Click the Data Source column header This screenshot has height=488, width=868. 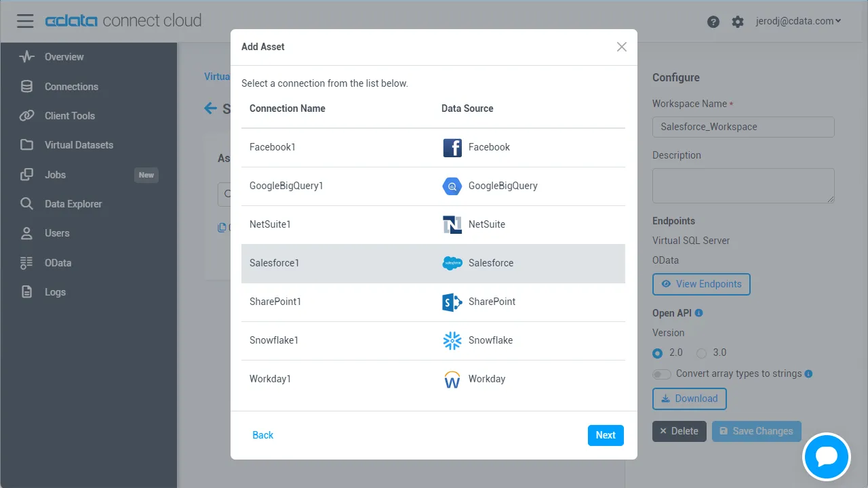[x=467, y=108]
